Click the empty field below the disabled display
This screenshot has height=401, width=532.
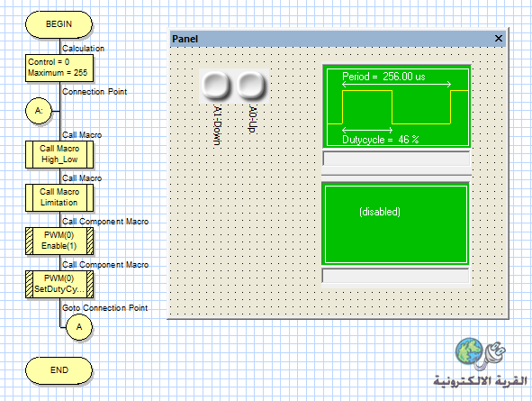click(x=395, y=276)
